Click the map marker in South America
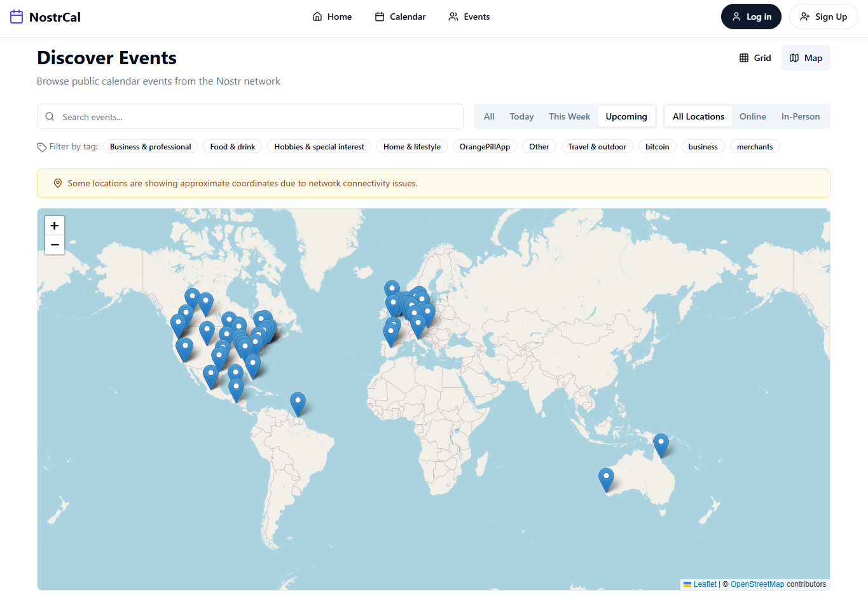This screenshot has width=868, height=597. [298, 404]
